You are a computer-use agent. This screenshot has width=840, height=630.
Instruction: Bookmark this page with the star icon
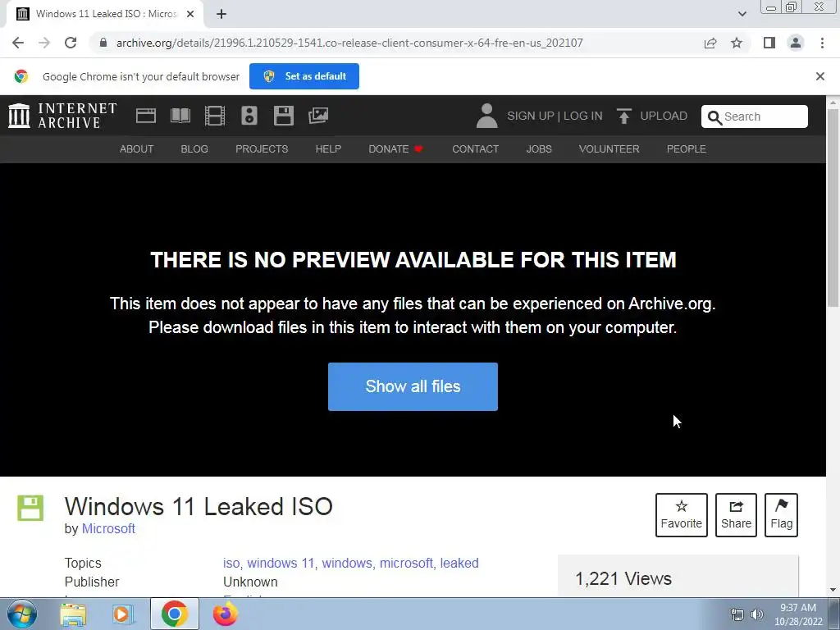(x=737, y=43)
